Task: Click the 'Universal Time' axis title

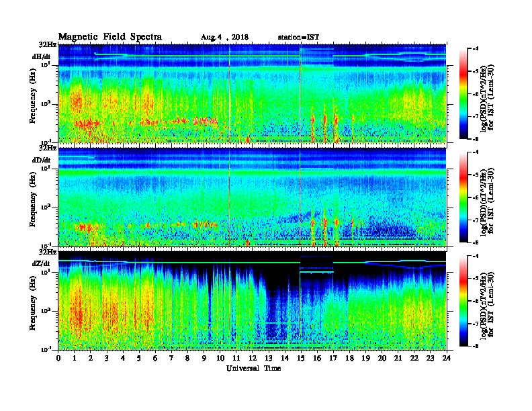Action: coord(253,368)
